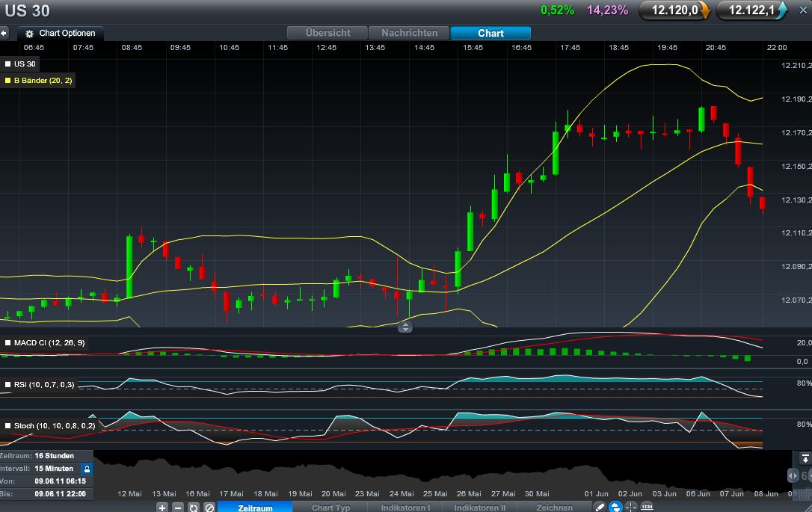Click the Von date field showing 09.06.11
Viewport: 812px width, 512px height.
(60, 480)
